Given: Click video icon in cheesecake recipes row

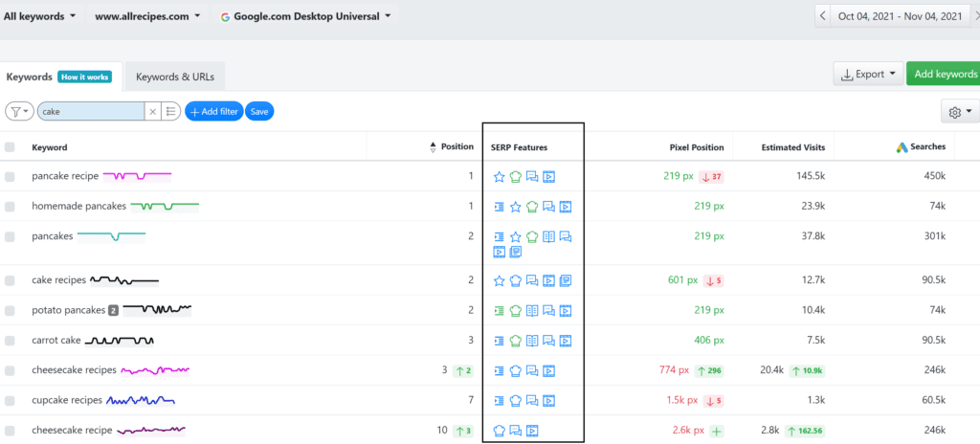Looking at the screenshot, I should [548, 370].
